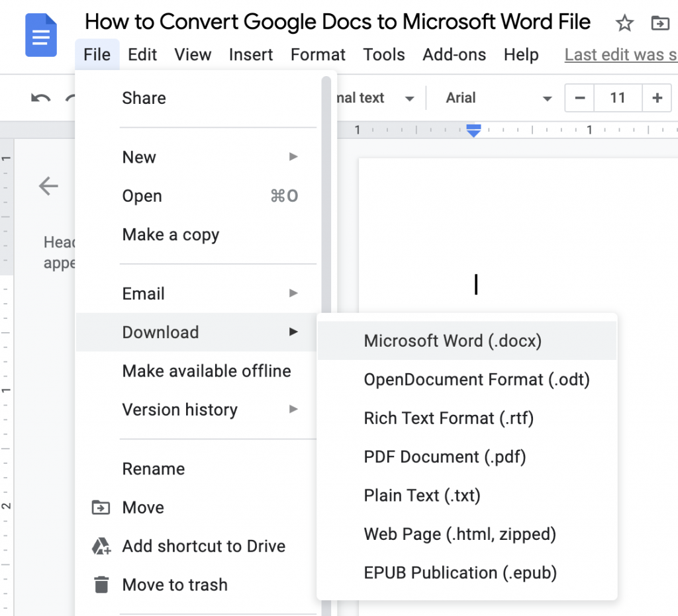Image resolution: width=678 pixels, height=616 pixels.
Task: Click the Move folder icon in the File menu
Action: 101,507
